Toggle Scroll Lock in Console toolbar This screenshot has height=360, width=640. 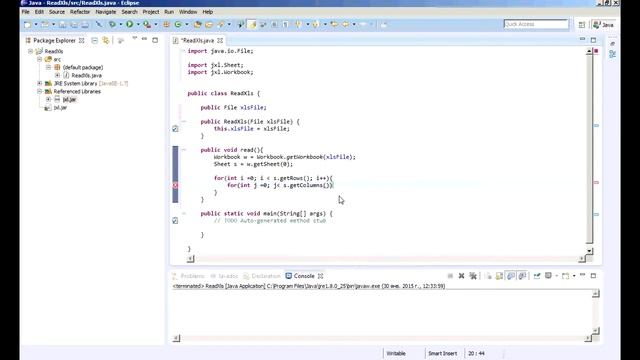[499, 276]
